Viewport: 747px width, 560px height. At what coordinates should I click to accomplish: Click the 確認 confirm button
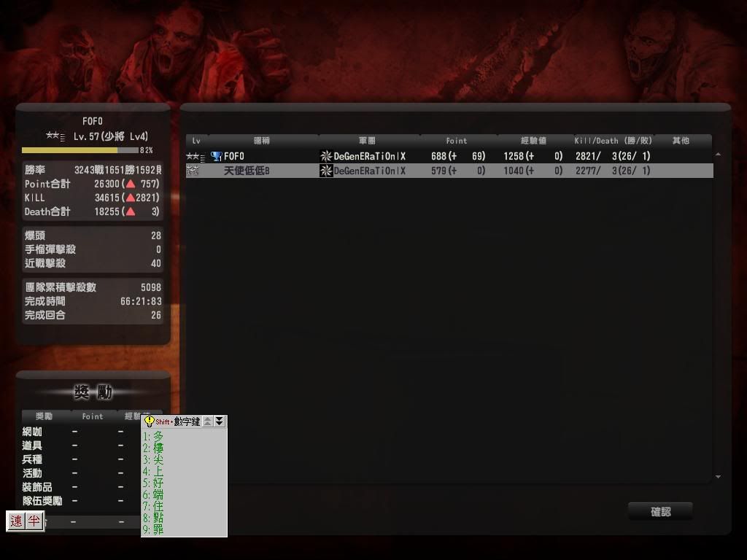(x=660, y=512)
